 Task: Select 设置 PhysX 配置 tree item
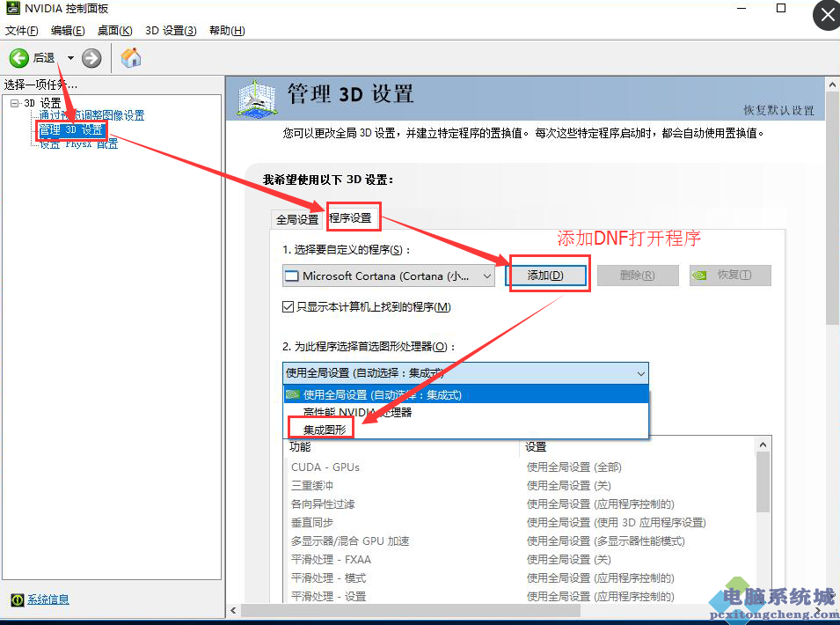click(x=79, y=143)
